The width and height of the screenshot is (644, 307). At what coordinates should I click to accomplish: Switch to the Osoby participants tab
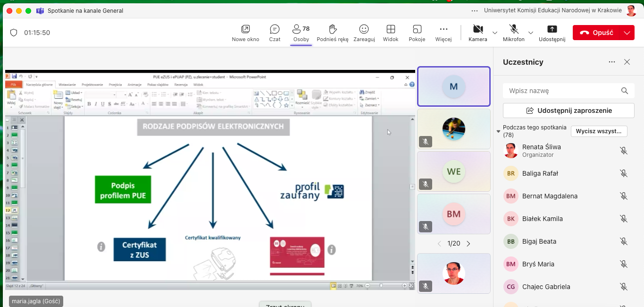(301, 33)
